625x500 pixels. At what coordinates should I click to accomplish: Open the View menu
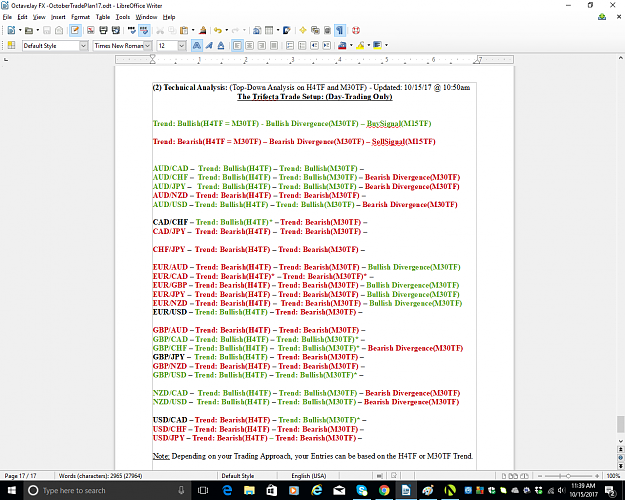point(39,17)
